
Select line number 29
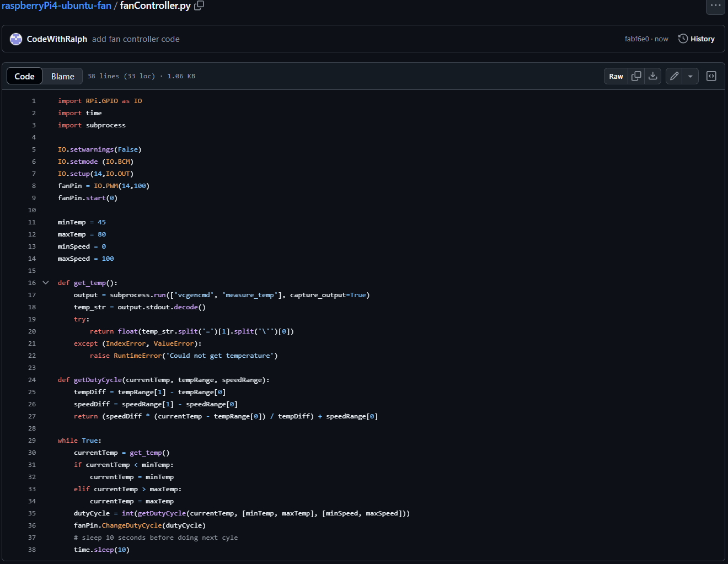(x=32, y=441)
